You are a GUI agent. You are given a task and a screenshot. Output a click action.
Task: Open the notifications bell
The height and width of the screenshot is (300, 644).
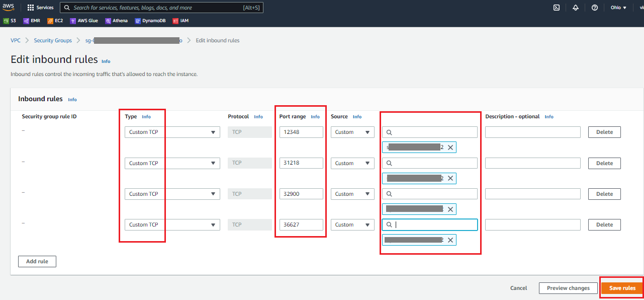point(576,8)
